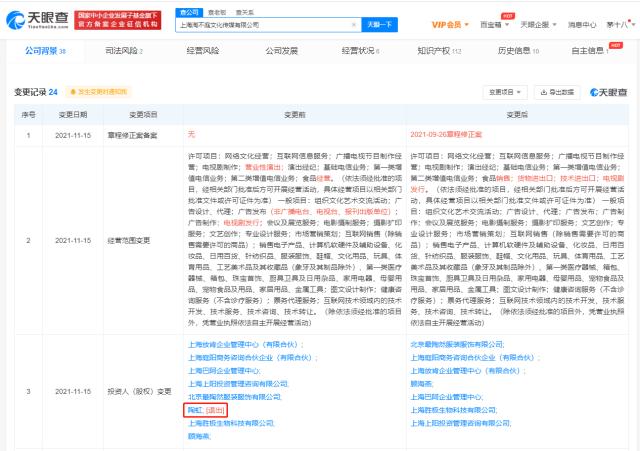Open 上海巴阿企业管理中心 in the 变更后 column
Image resolution: width=640 pixels, height=451 pixels.
coord(446,397)
